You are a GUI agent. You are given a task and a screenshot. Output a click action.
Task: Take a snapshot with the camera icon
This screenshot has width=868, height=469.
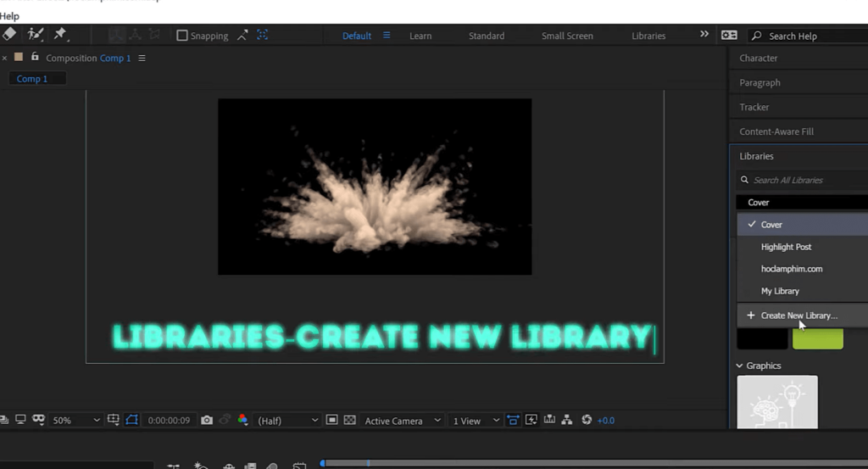(207, 421)
